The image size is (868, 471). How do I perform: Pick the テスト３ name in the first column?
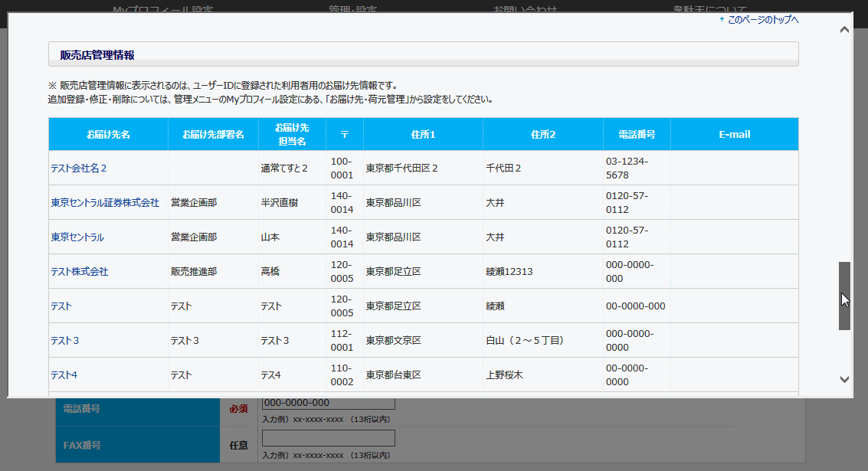(x=65, y=340)
